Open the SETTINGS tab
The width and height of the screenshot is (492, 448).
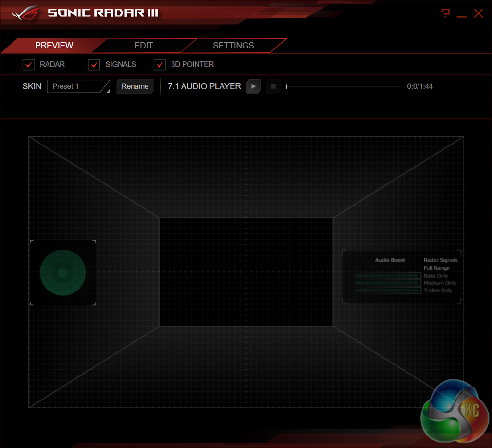(233, 46)
